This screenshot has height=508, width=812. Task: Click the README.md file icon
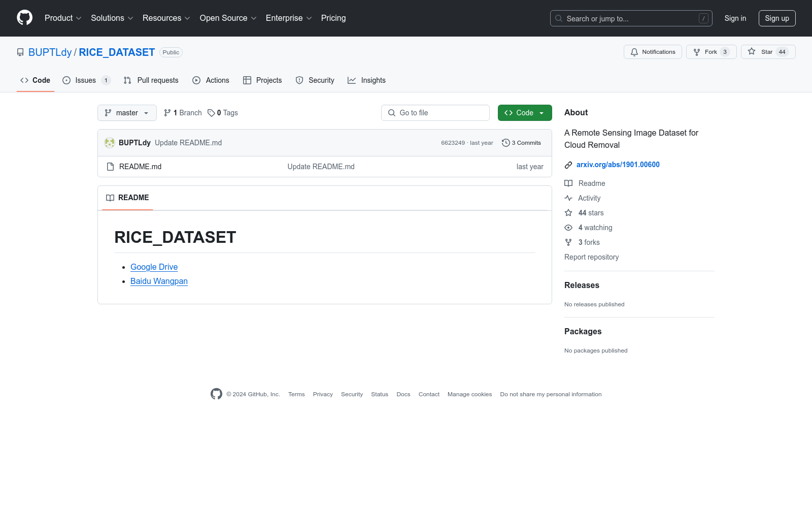click(110, 167)
